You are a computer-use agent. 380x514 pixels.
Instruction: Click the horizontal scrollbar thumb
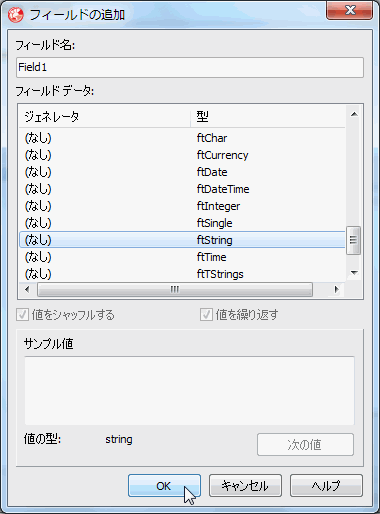pos(175,289)
